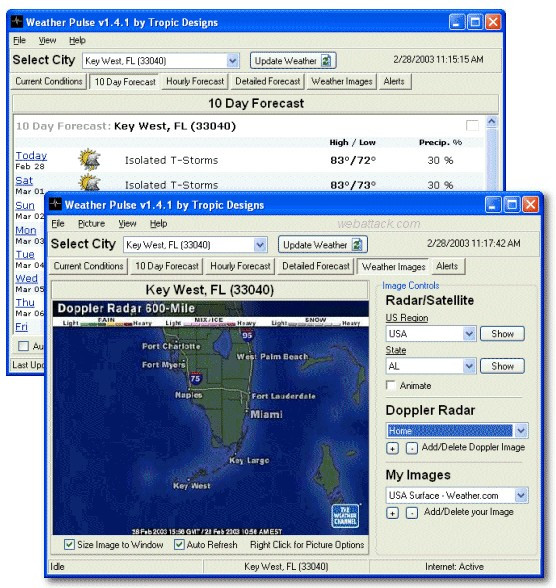The height and width of the screenshot is (588, 556).
Task: Toggle the partially hidden checkbox in back window
Action: 23,346
